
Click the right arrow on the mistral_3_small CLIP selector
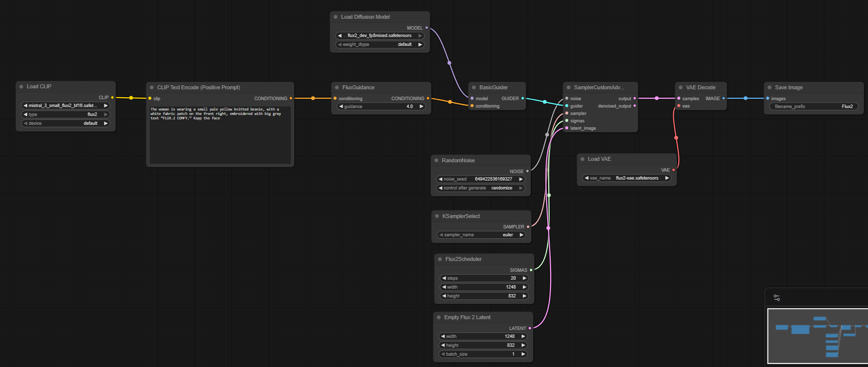click(105, 106)
